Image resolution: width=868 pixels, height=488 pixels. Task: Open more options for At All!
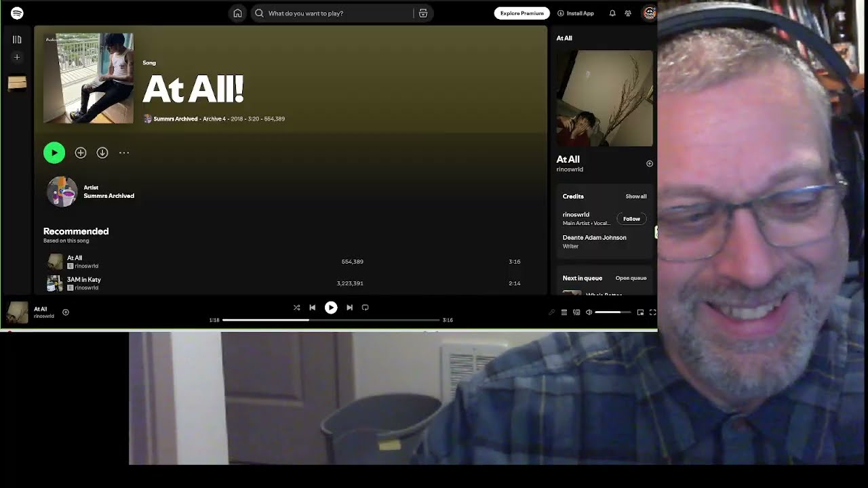[124, 152]
